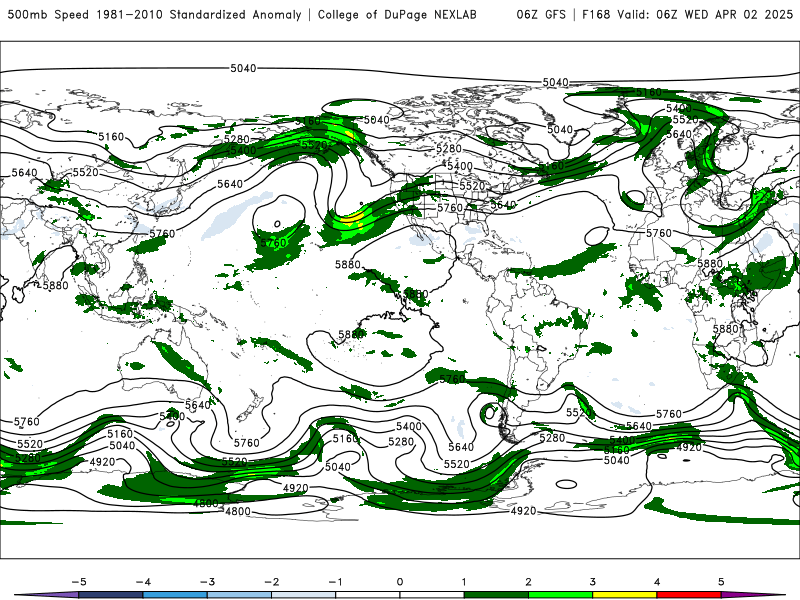800x600 pixels.
Task: Click the 5640 contour label on US East Coast
Action: pyautogui.click(x=503, y=205)
